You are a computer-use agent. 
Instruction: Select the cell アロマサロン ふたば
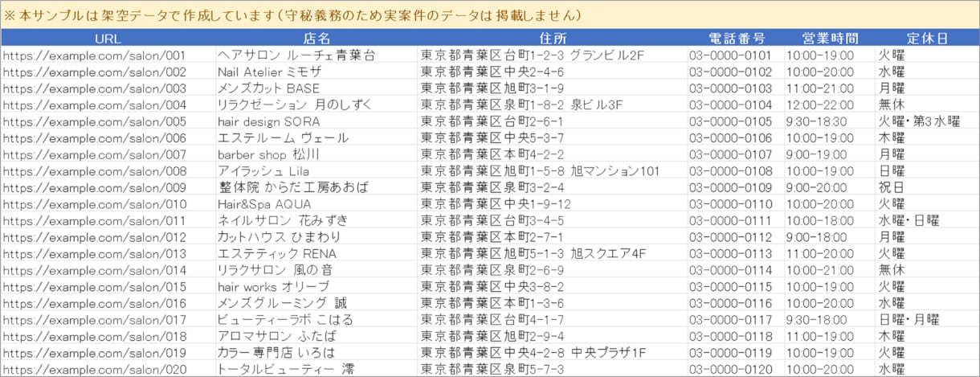coord(316,336)
